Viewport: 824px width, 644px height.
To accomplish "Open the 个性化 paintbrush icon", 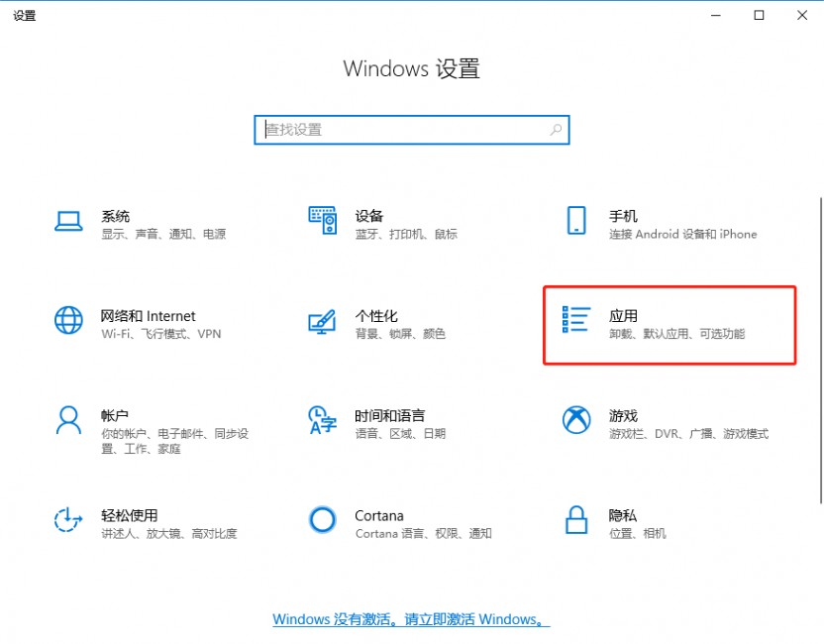I will coord(322,321).
